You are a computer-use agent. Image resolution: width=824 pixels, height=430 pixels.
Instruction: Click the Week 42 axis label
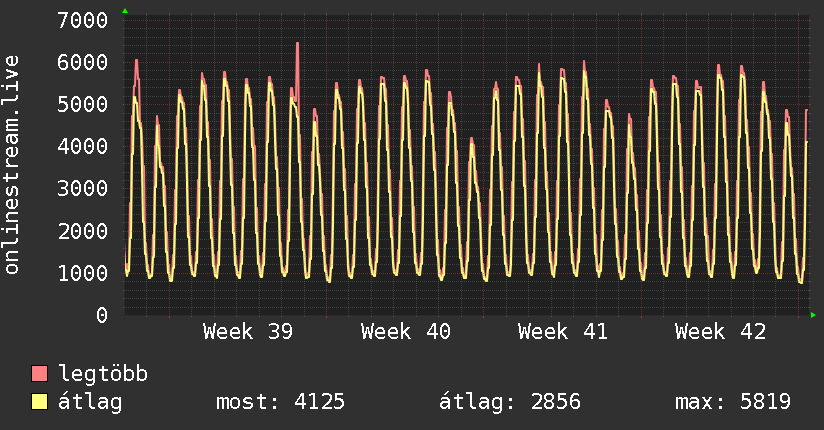coord(720,331)
